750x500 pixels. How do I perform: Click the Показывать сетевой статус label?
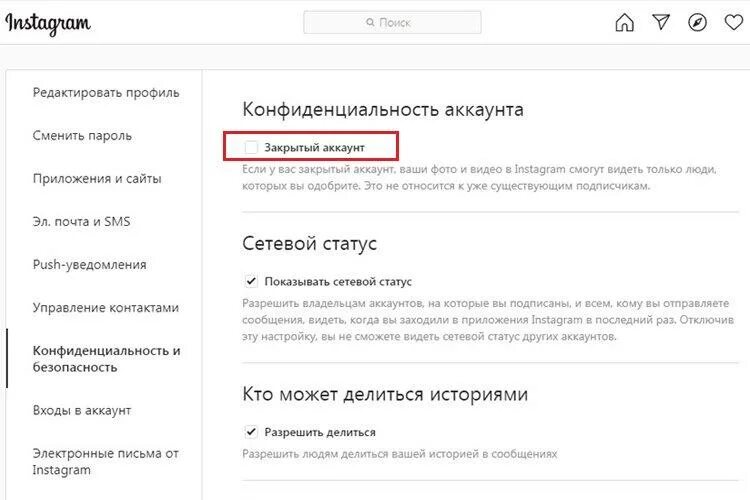pos(338,281)
